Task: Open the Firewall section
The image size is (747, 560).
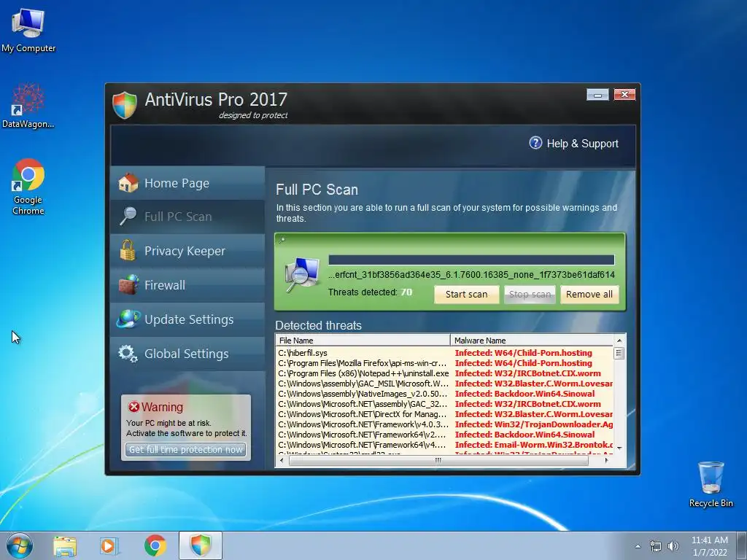Action: (187, 285)
